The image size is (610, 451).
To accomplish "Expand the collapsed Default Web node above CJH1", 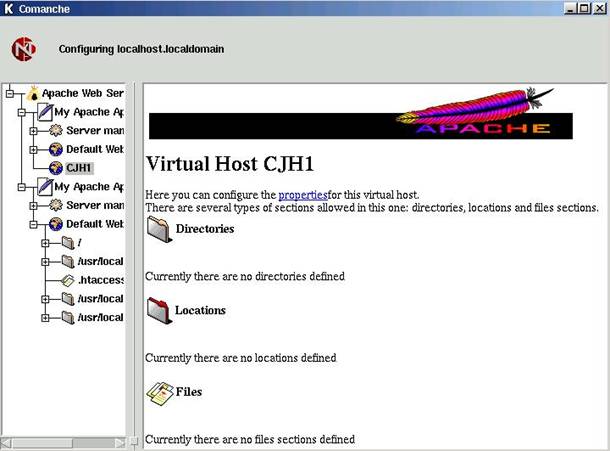I will 33,149.
